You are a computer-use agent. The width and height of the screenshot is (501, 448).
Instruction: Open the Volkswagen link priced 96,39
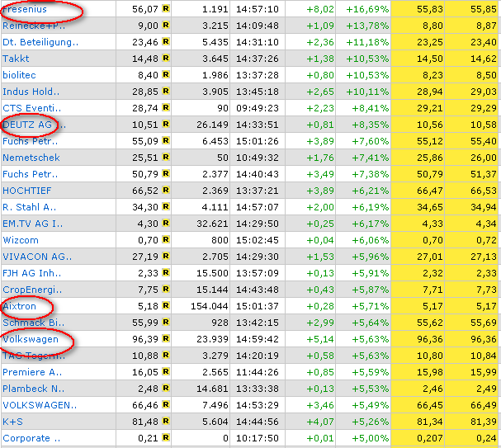[31, 339]
